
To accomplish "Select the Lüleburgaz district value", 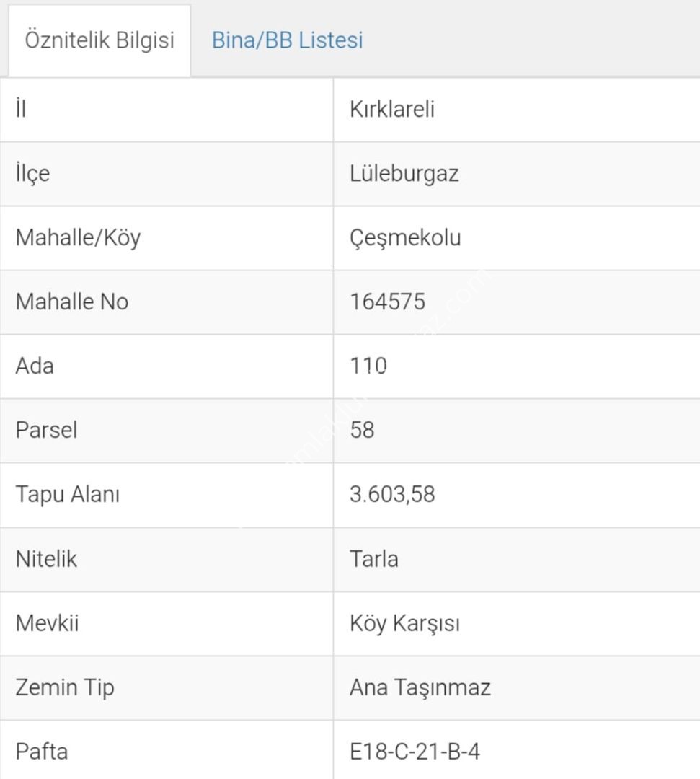I will [x=404, y=174].
